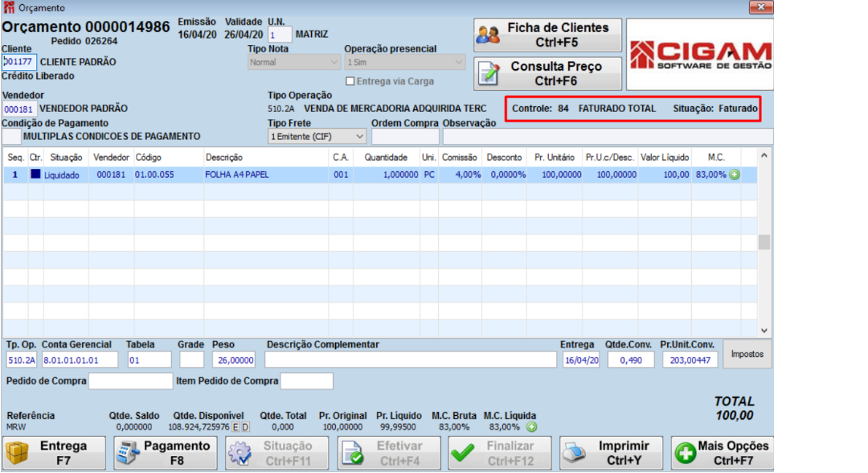Click the Pr. Unitário 100,00000 cell
This screenshot has height=473, width=868.
[x=555, y=175]
